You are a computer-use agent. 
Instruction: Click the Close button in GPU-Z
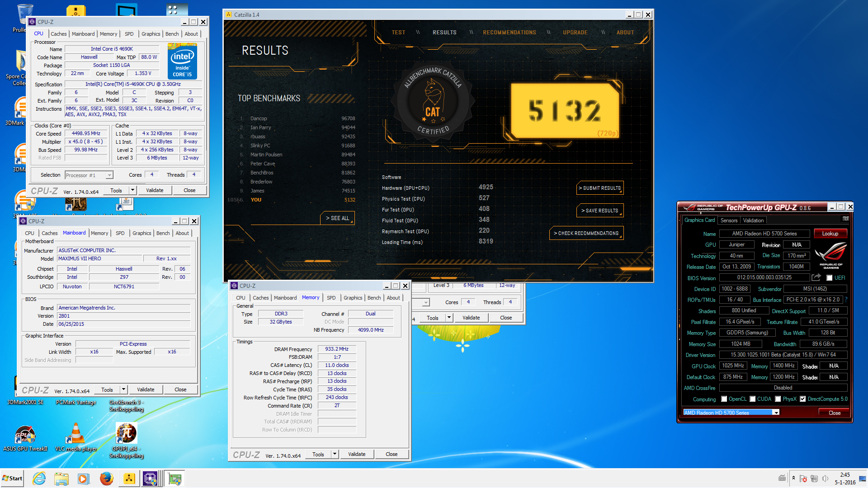[834, 413]
